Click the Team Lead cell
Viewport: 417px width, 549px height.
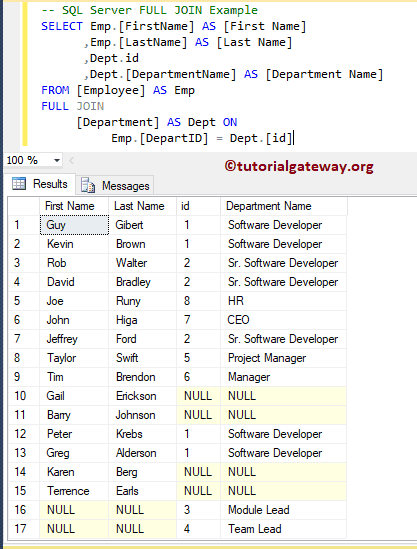284,529
